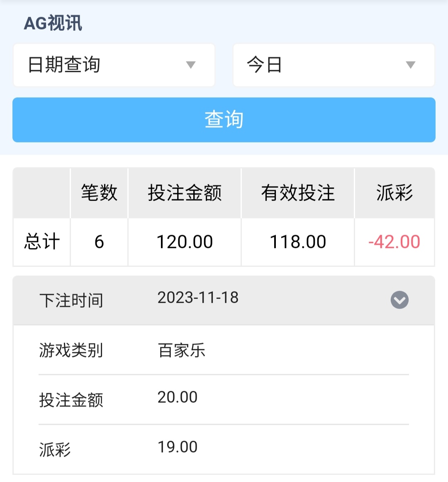Select the 百家乐 game type entry

pyautogui.click(x=182, y=350)
